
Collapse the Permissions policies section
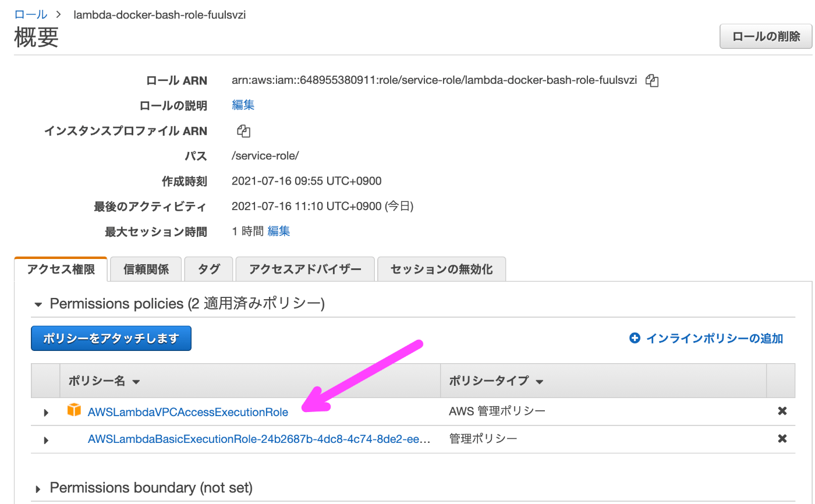pyautogui.click(x=38, y=304)
